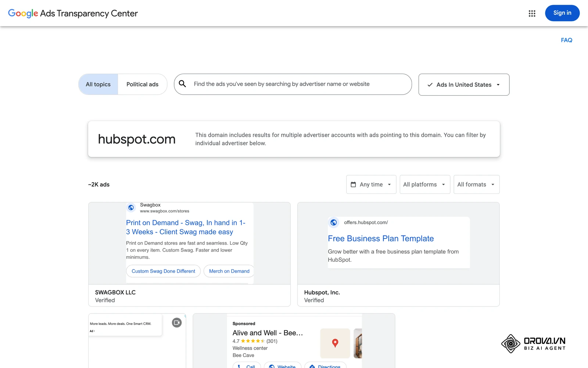
Task: Open the FAQ link
Action: (566, 40)
